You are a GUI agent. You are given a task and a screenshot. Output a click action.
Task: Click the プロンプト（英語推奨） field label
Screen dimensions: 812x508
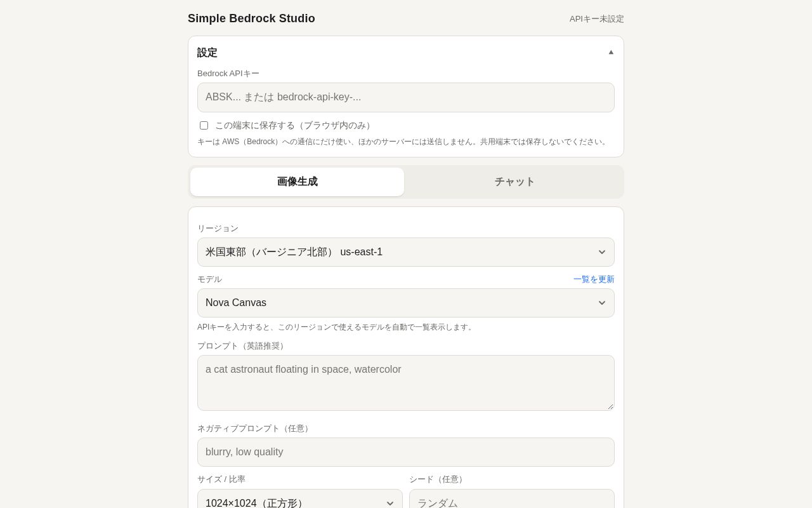[x=242, y=346]
